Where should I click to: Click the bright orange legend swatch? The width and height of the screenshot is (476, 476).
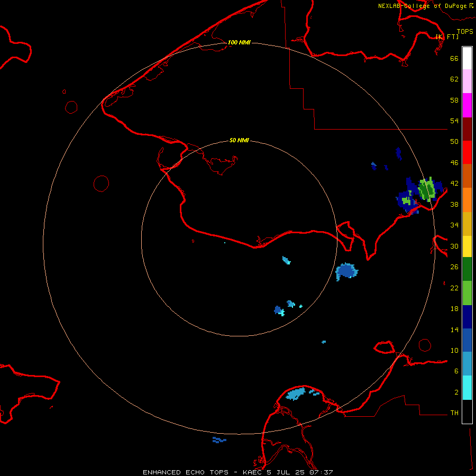pyautogui.click(x=467, y=200)
